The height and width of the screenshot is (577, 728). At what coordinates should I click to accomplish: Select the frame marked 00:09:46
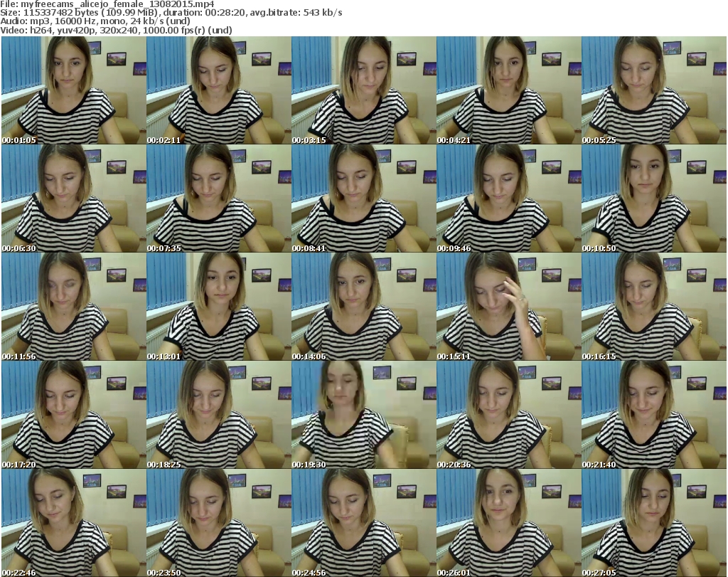click(509, 198)
